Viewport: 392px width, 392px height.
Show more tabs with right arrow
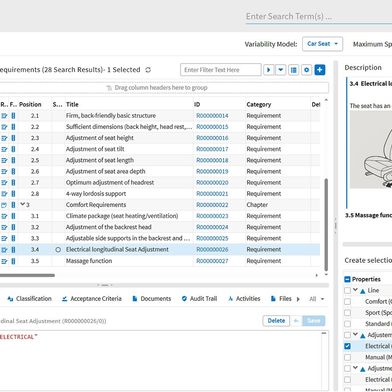tap(298, 299)
